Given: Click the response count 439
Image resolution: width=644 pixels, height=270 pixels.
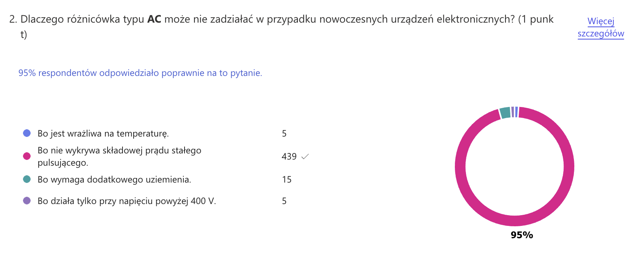Looking at the screenshot, I should click(x=289, y=156).
